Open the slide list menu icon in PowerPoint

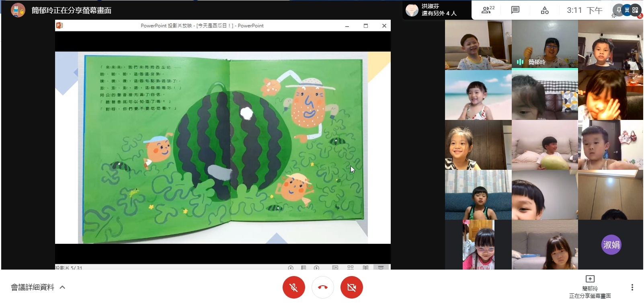pyautogui.click(x=304, y=268)
